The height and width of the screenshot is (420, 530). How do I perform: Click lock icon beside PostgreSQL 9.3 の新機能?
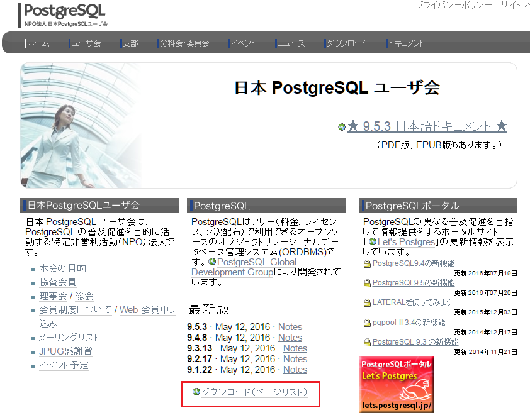click(x=367, y=342)
